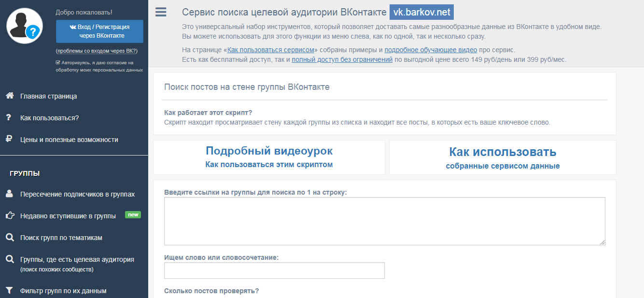The width and height of the screenshot is (644, 298).
Task: Click the thumbs-up icon for Недавно вступившие
Action: pyautogui.click(x=9, y=215)
